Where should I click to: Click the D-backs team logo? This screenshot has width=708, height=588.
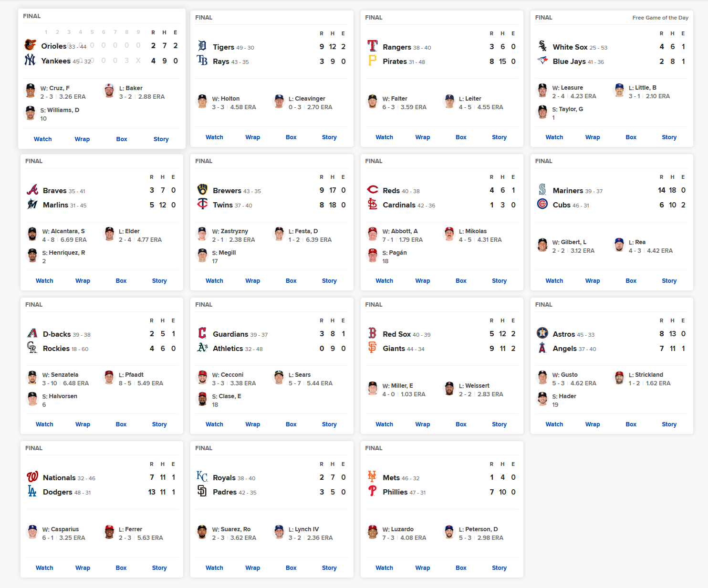pyautogui.click(x=32, y=333)
